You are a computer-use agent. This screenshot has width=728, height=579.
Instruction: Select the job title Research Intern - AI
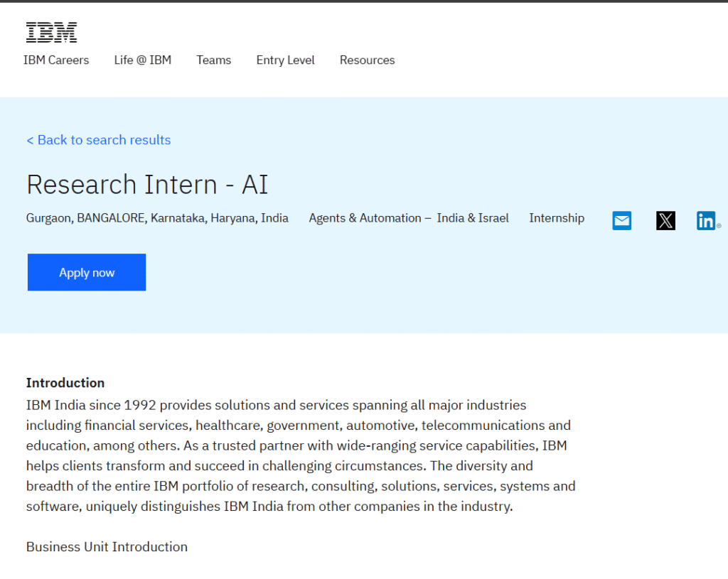point(146,184)
